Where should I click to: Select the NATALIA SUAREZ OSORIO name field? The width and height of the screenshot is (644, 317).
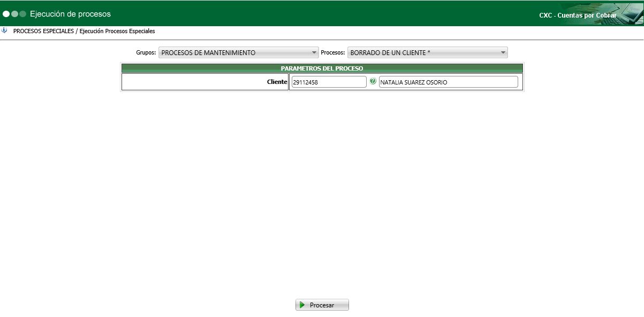pyautogui.click(x=448, y=81)
